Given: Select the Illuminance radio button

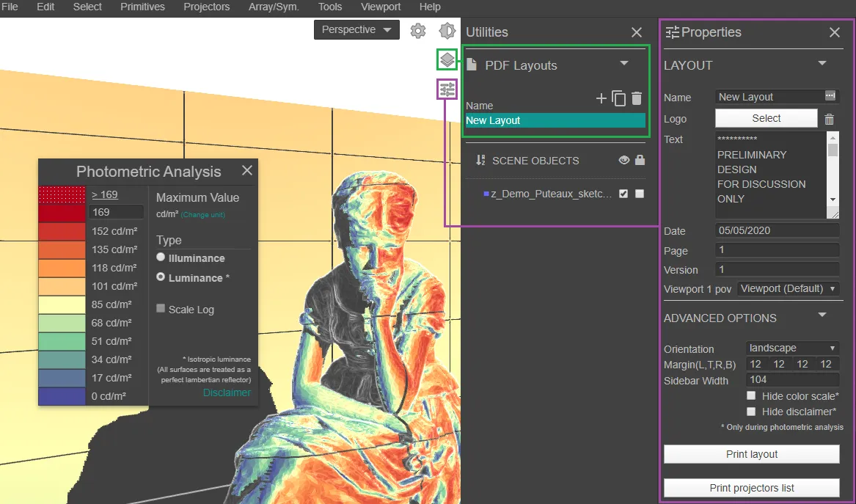Looking at the screenshot, I should click(161, 258).
